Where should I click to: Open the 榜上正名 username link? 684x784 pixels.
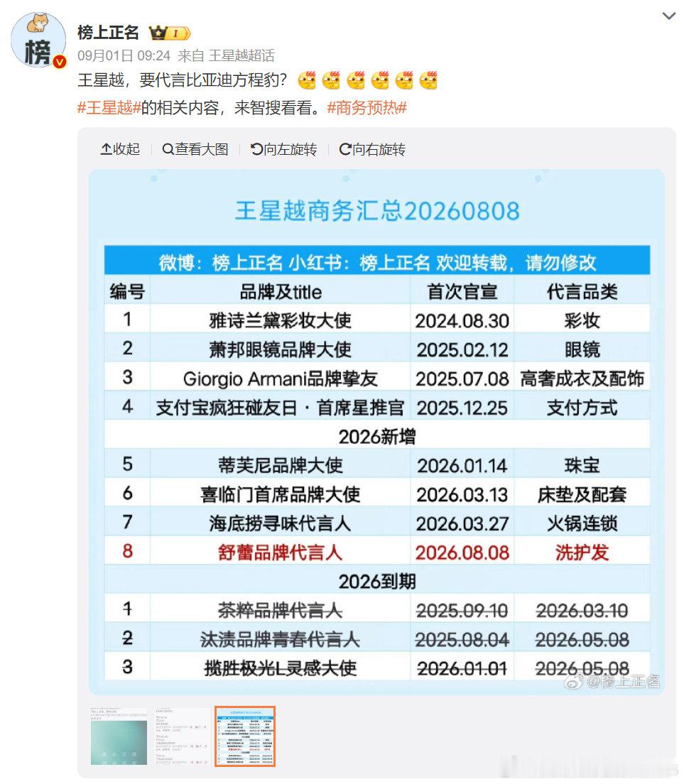[108, 33]
